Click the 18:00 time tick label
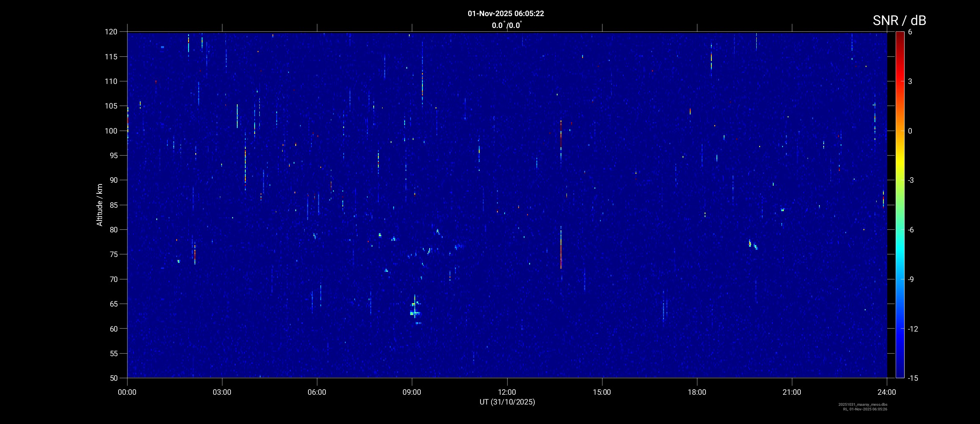 [697, 392]
